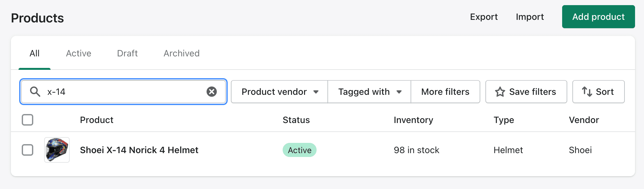This screenshot has height=189, width=644.
Task: Select the '98 in stock' inventory cell
Action: point(417,150)
